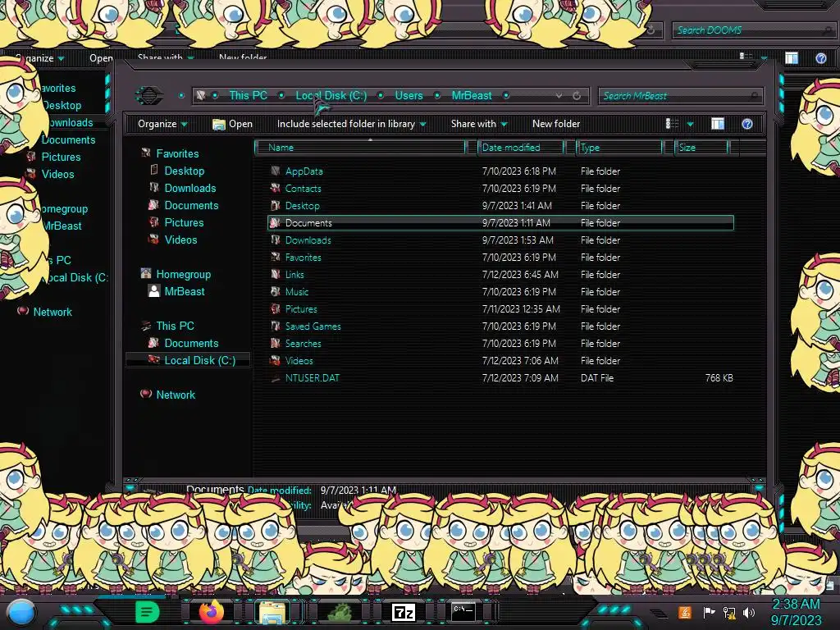Click the network tray icon
The image size is (840, 630).
729,612
